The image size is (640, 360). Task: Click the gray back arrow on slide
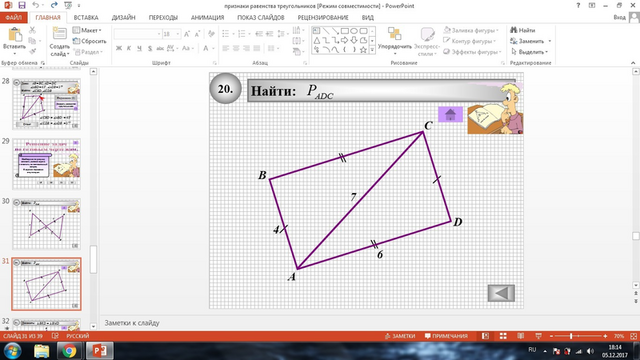click(x=501, y=293)
